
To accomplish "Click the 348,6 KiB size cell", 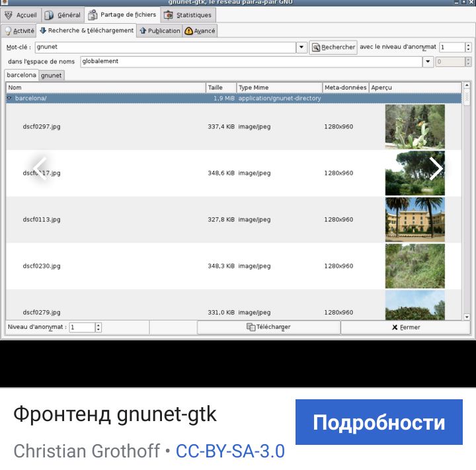I will 221,173.
